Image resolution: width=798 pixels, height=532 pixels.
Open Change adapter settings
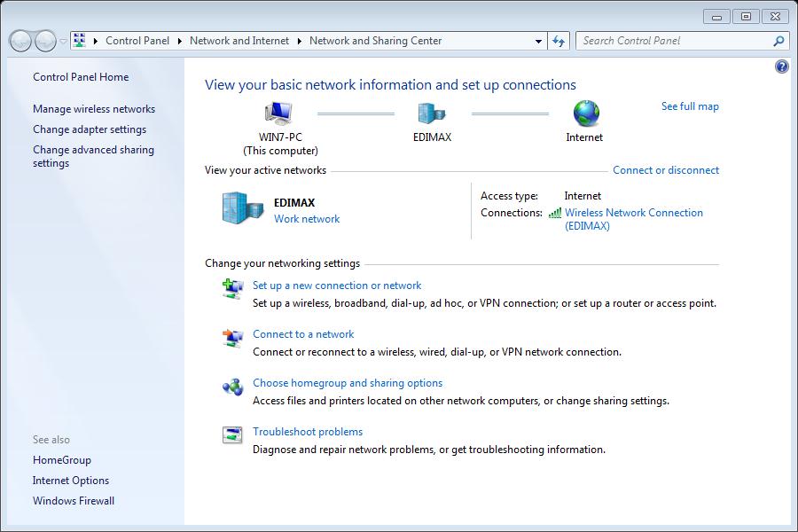coord(90,129)
